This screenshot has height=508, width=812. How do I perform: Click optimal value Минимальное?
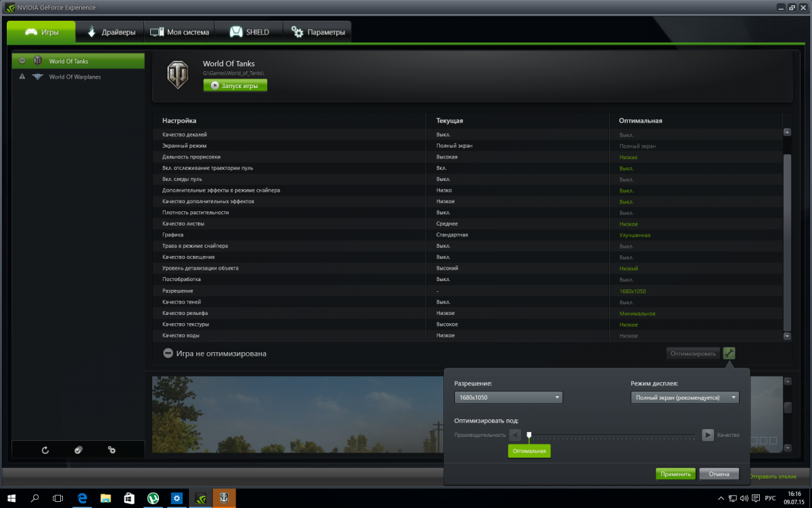coord(637,314)
